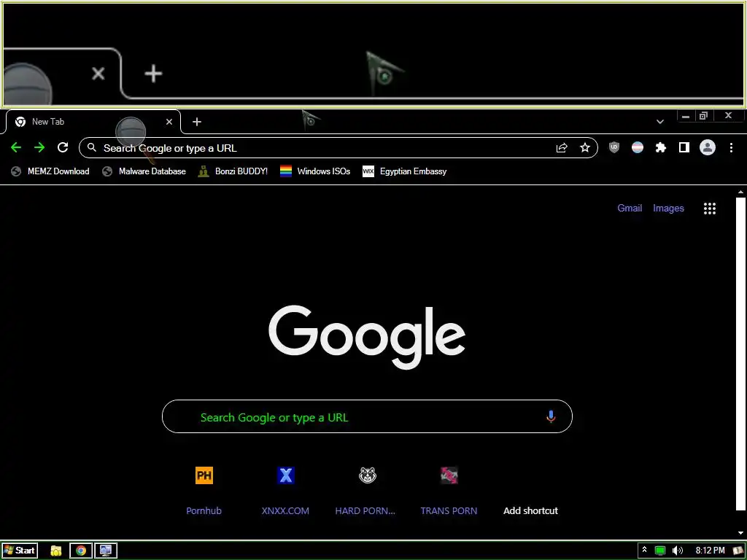Open the Bonzi BUDDY! bookmark

coord(233,171)
